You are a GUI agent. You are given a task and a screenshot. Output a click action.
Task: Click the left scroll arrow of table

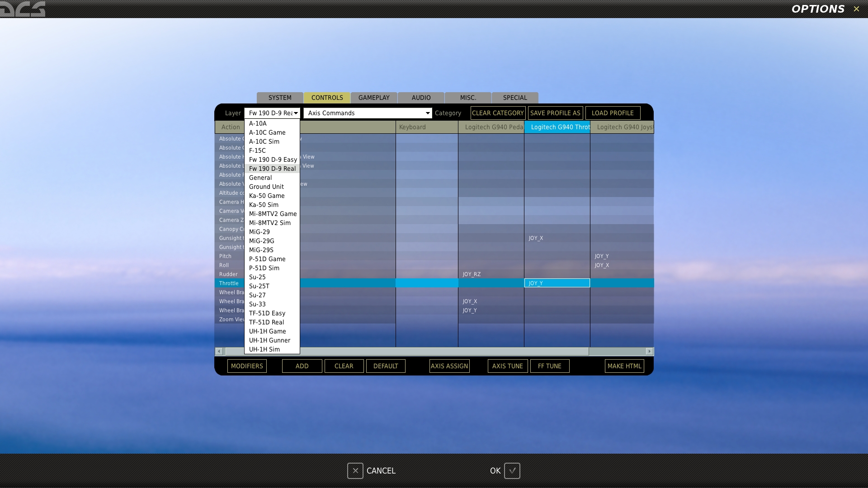click(219, 351)
